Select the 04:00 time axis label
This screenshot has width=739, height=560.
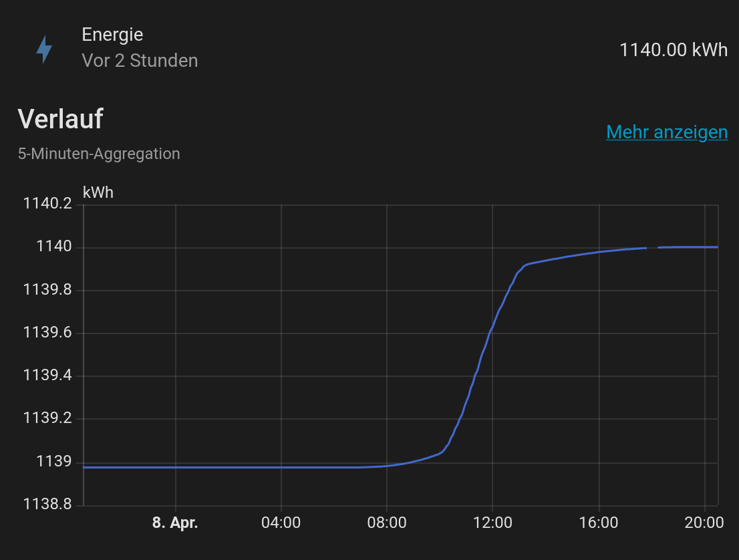(x=281, y=523)
